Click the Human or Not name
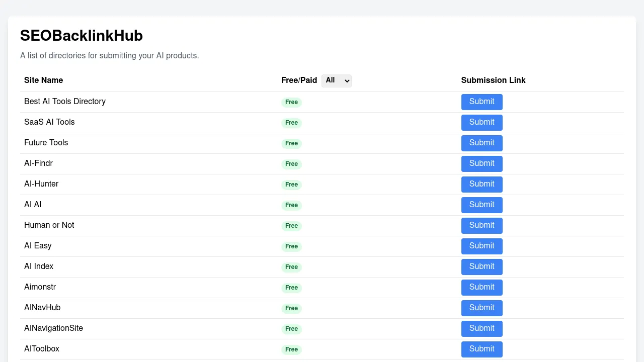 (49, 225)
